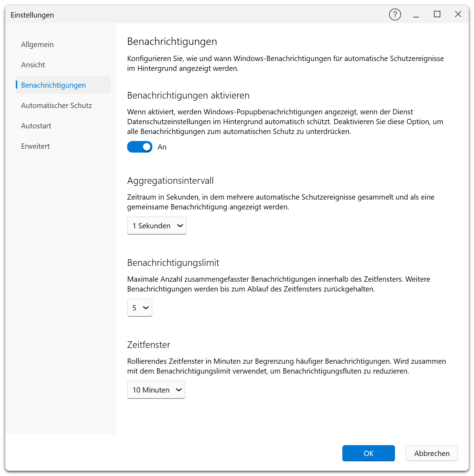This screenshot has width=474, height=476.
Task: Click the Benachrichtigungen page title
Action: 172,41
